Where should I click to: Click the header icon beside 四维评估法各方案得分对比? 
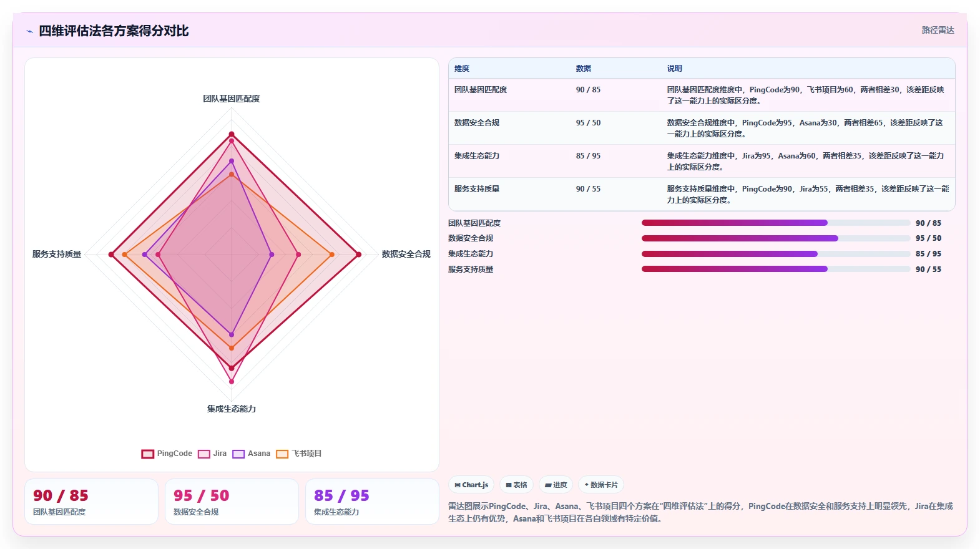(29, 31)
